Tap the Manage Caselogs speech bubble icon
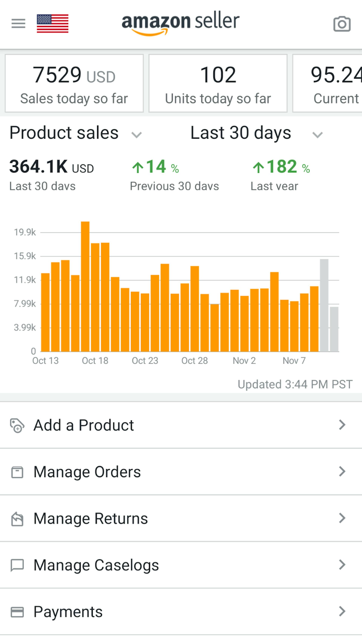 17,565
